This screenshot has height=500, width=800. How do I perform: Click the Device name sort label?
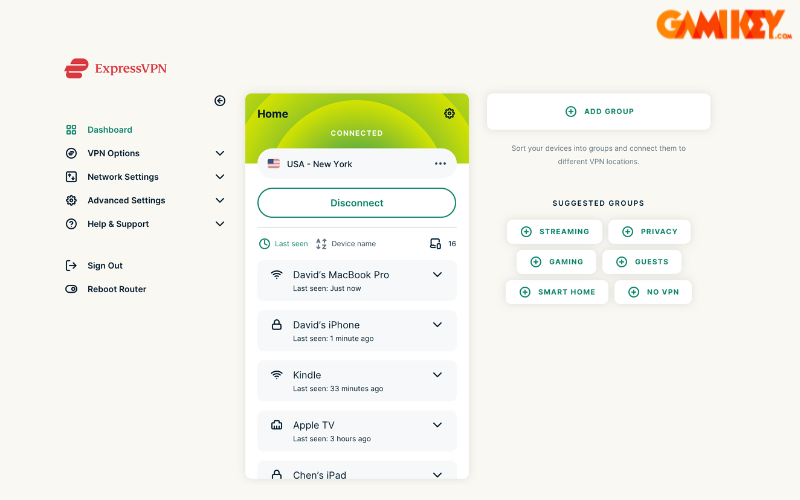point(354,244)
